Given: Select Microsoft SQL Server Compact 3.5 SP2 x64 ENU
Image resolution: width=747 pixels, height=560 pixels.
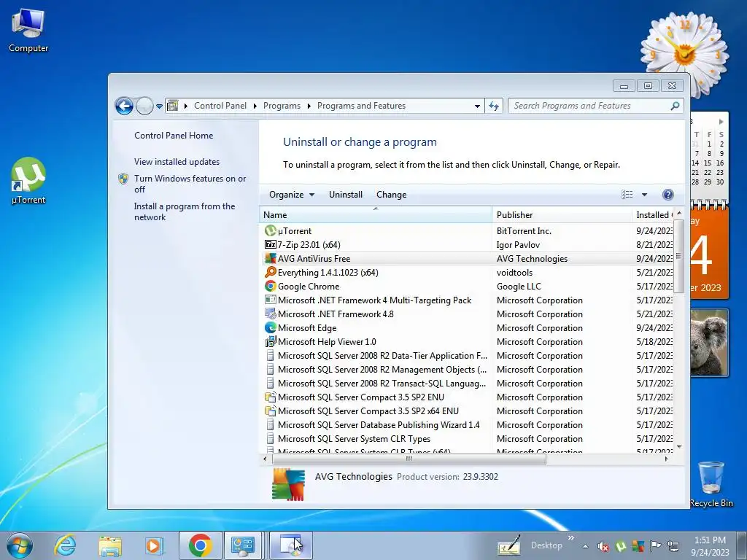Looking at the screenshot, I should coord(466,411).
